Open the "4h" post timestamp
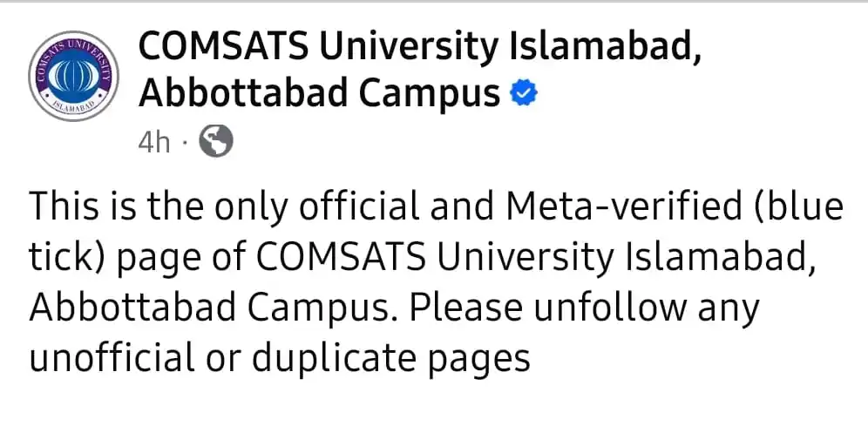 click(x=154, y=143)
